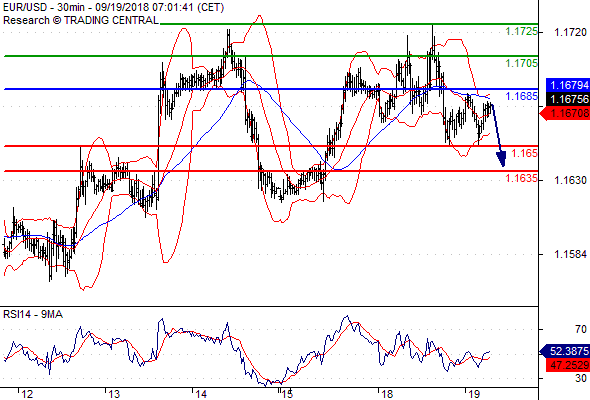
Task: Click the date marker 14 on time axis
Action: 201,394
